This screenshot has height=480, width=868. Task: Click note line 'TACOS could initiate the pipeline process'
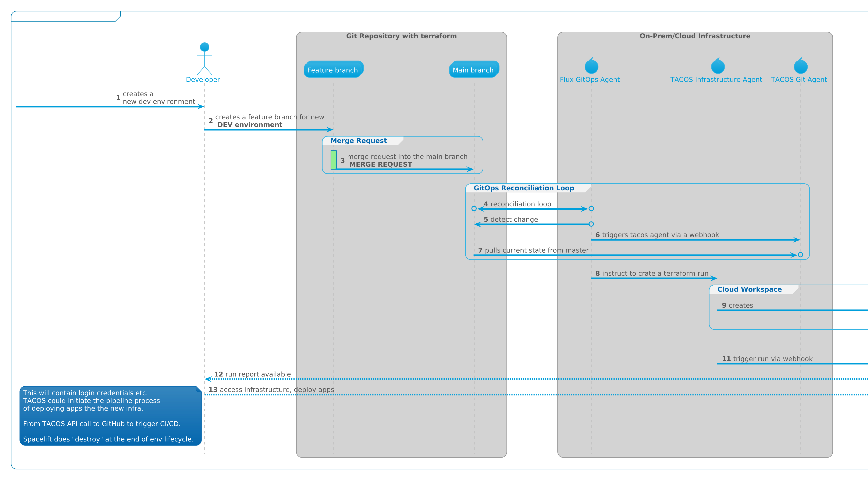coord(91,401)
